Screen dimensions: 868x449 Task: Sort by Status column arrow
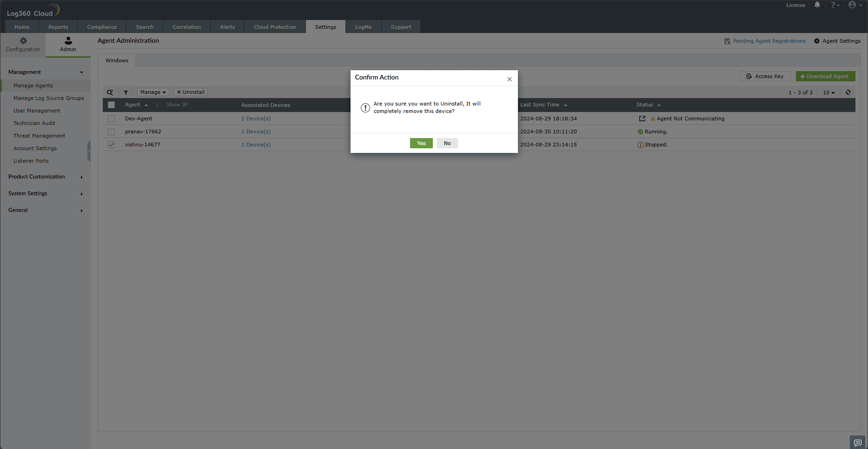(x=659, y=105)
